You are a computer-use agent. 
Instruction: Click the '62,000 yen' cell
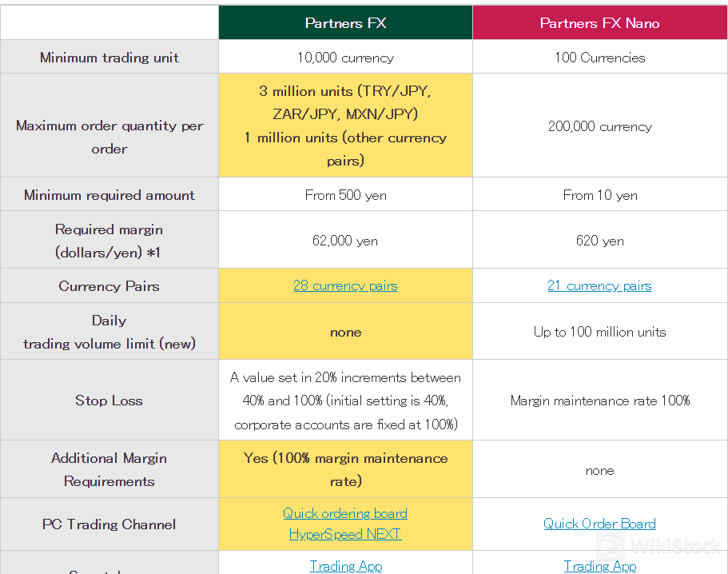tap(345, 240)
